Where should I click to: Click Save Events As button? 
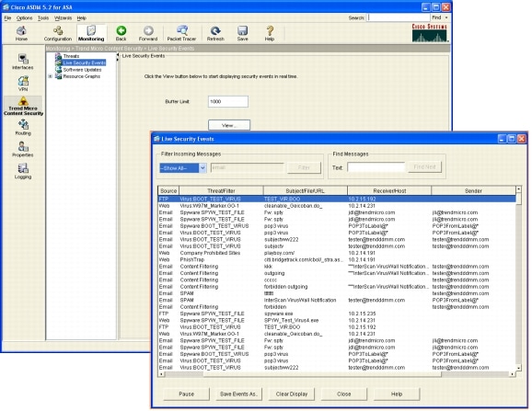click(239, 394)
